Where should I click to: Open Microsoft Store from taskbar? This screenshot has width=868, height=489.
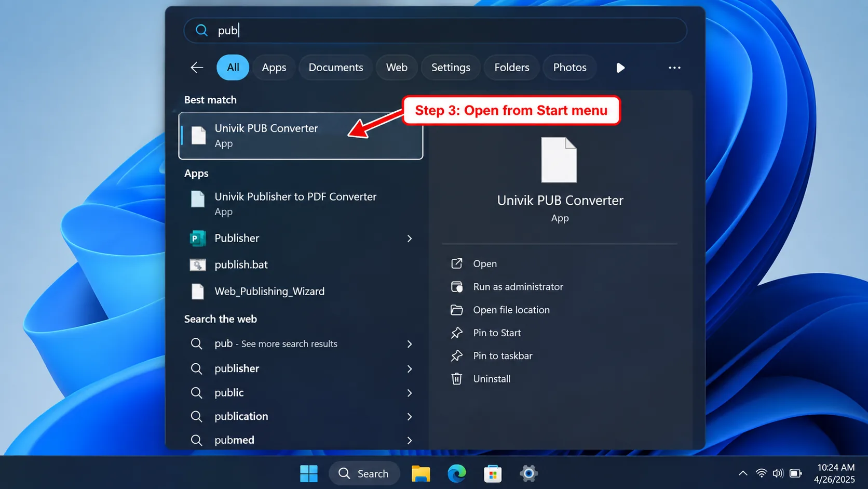click(493, 473)
